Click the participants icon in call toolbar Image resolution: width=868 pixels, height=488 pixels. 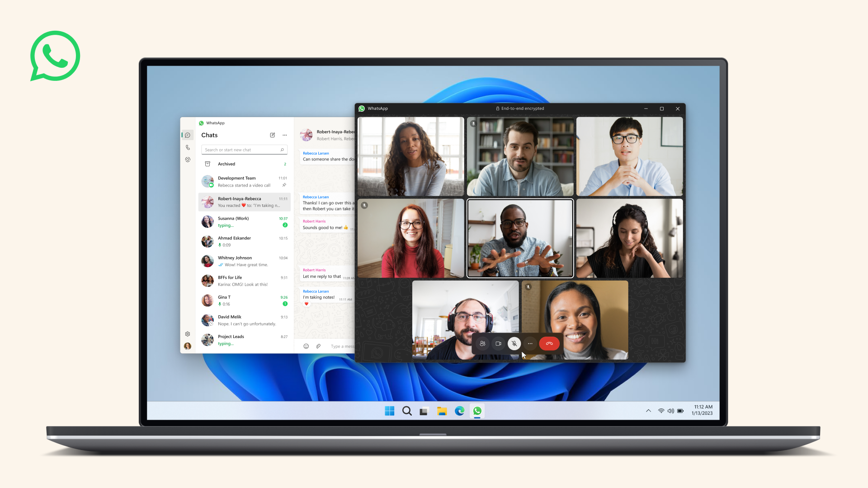pos(481,343)
